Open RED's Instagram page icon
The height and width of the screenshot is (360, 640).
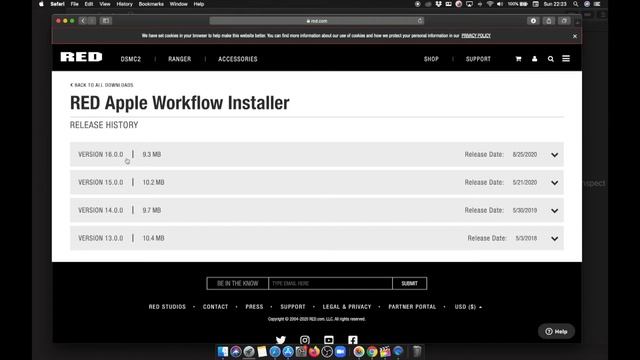(305, 340)
